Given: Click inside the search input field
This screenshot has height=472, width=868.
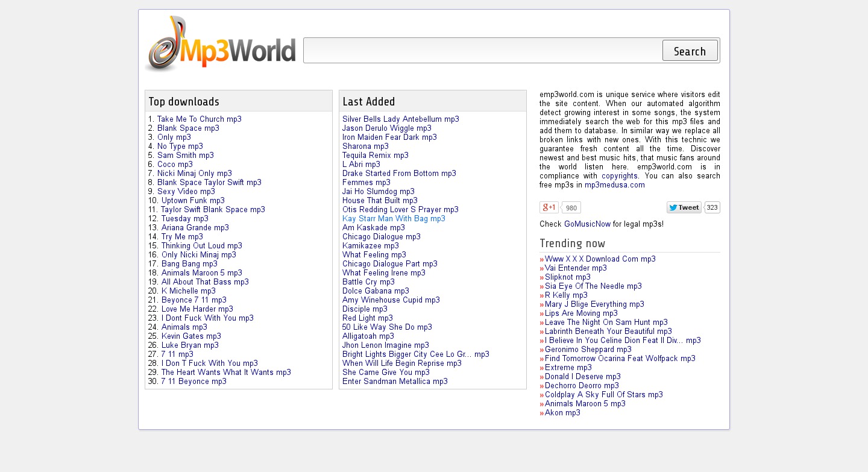Looking at the screenshot, I should point(482,51).
